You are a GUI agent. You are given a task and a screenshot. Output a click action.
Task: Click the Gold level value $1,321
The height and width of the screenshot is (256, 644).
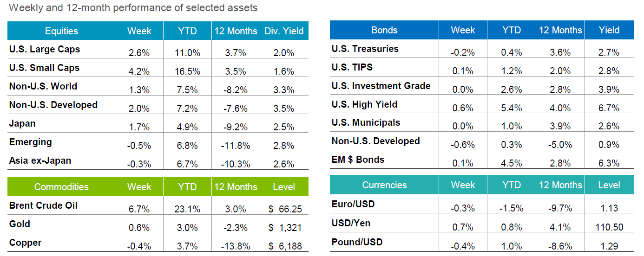285,228
